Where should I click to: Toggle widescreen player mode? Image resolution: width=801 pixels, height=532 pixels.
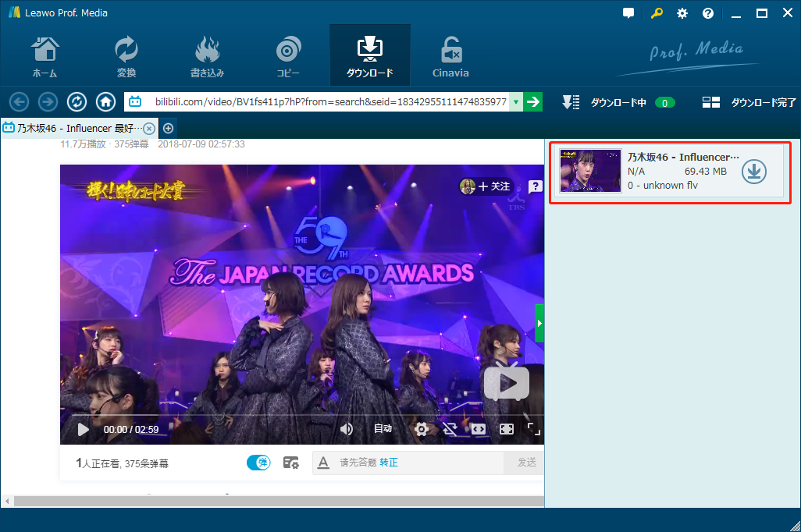479,429
